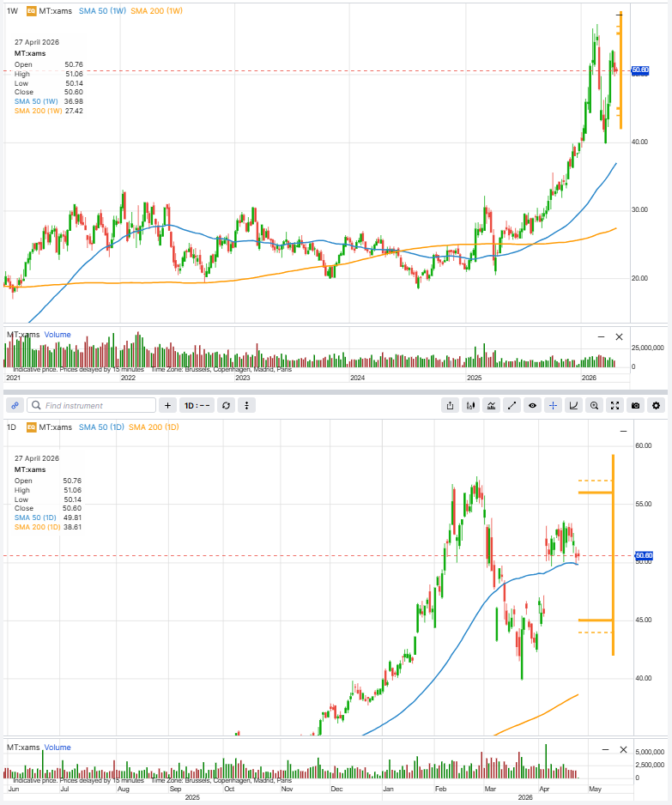Screen dimensions: 672x805
Task: Select the trend line drawing tool
Action: coord(512,405)
